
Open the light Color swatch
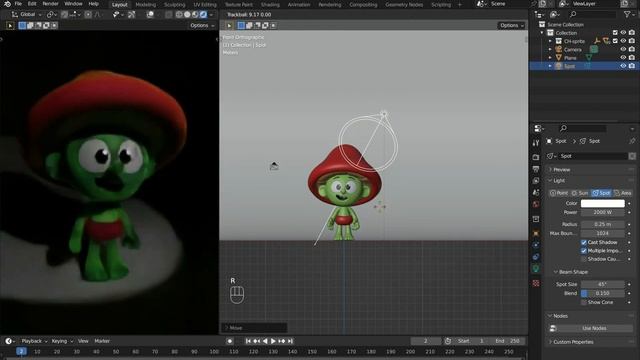tap(602, 203)
